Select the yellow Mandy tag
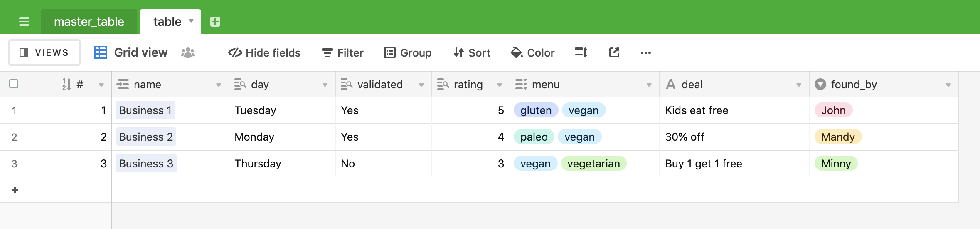Screen dimensions: 980x229 (x=838, y=137)
